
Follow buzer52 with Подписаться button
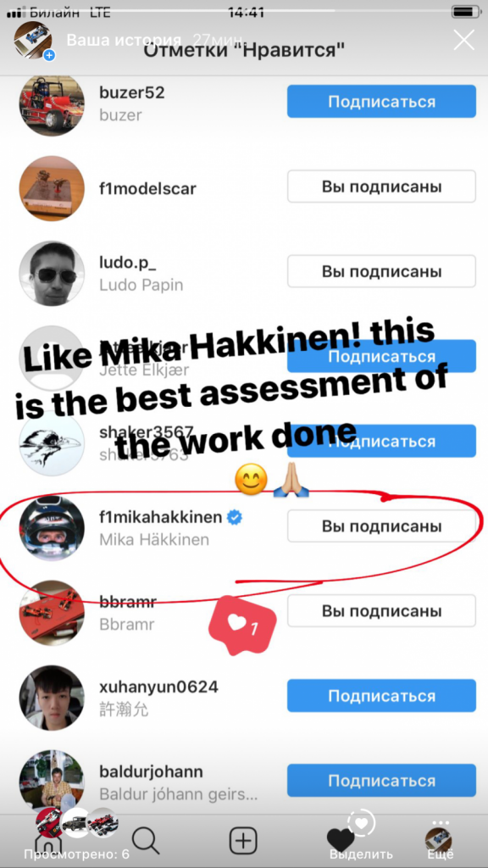(381, 102)
